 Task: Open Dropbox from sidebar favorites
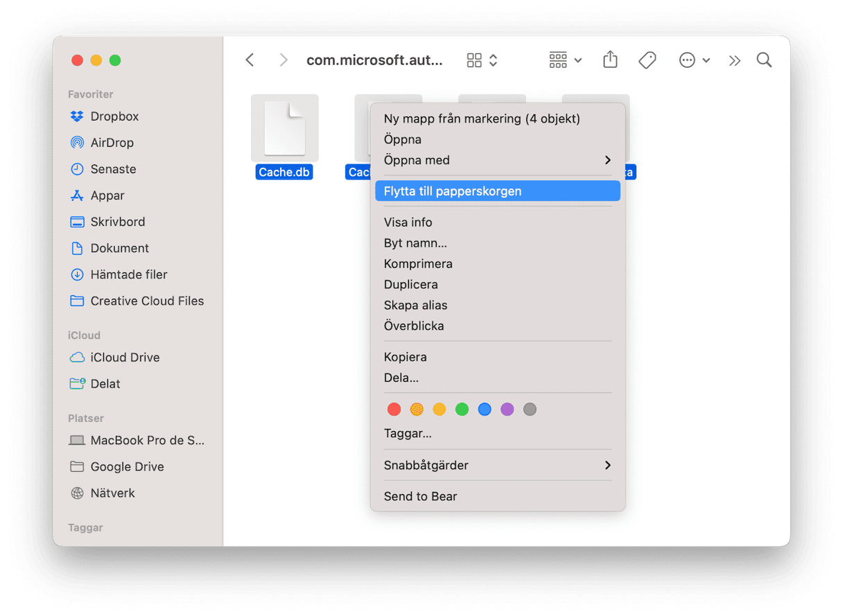(x=114, y=116)
